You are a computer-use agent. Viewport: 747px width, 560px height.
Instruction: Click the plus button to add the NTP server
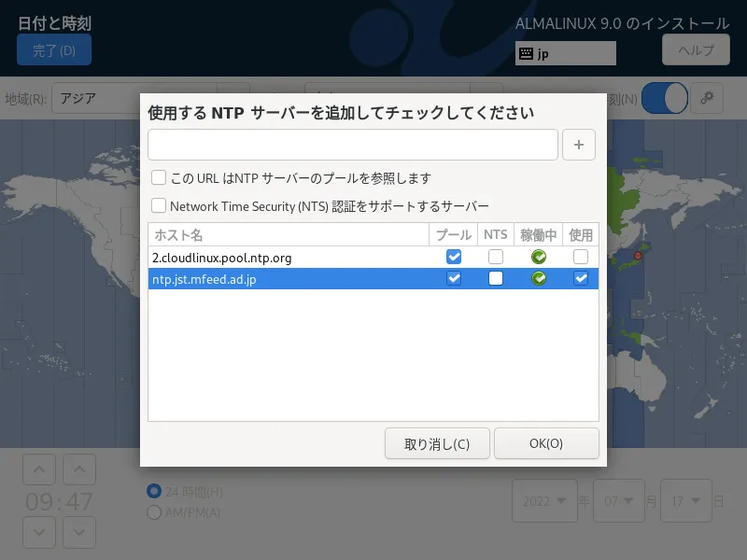pyautogui.click(x=578, y=145)
